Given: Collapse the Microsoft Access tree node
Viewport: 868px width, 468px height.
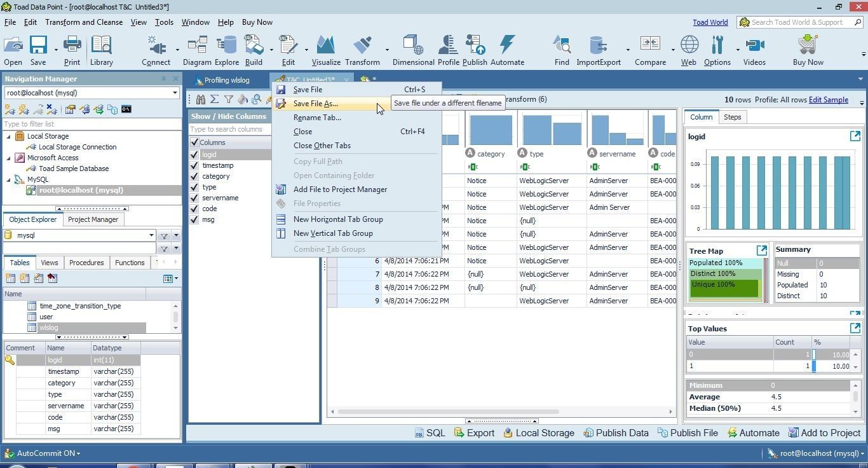Looking at the screenshot, I should (9, 158).
